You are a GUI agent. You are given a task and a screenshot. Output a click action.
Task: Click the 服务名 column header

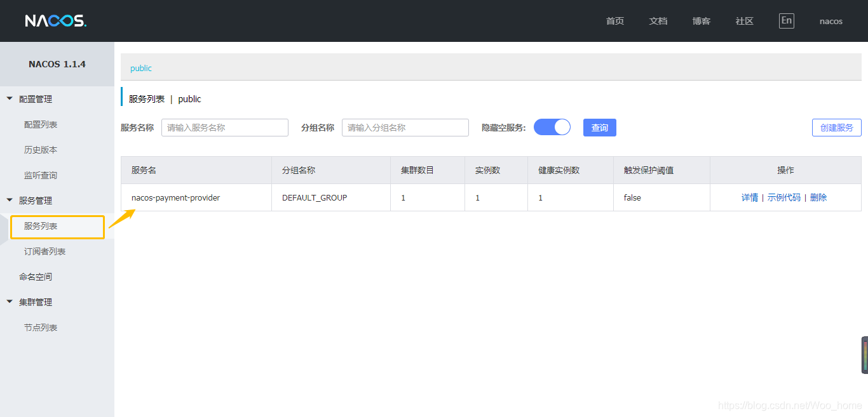(x=196, y=170)
